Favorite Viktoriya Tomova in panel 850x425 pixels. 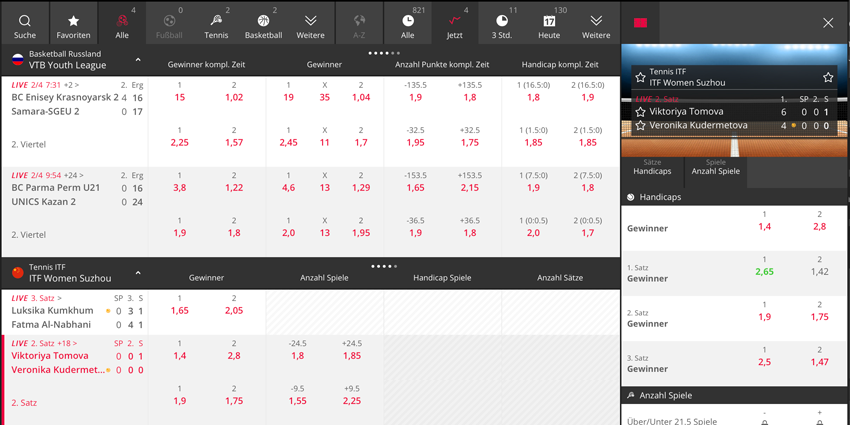pyautogui.click(x=640, y=112)
